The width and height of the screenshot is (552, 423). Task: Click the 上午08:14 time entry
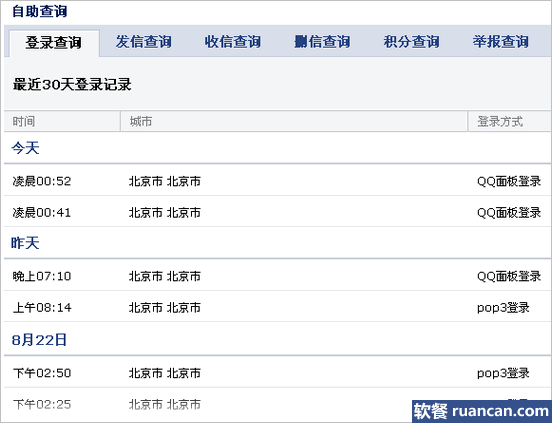(x=42, y=308)
